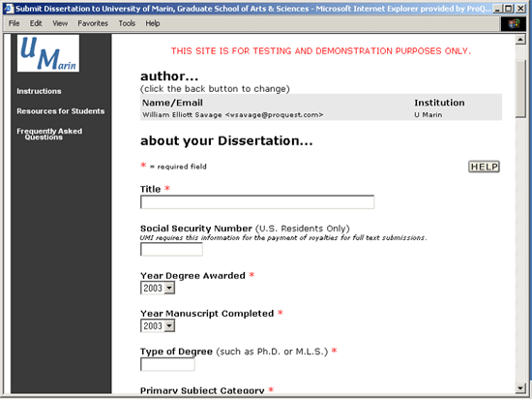This screenshot has height=399, width=532.
Task: Expand the Year Degree Awarded dropdown
Action: pos(169,289)
